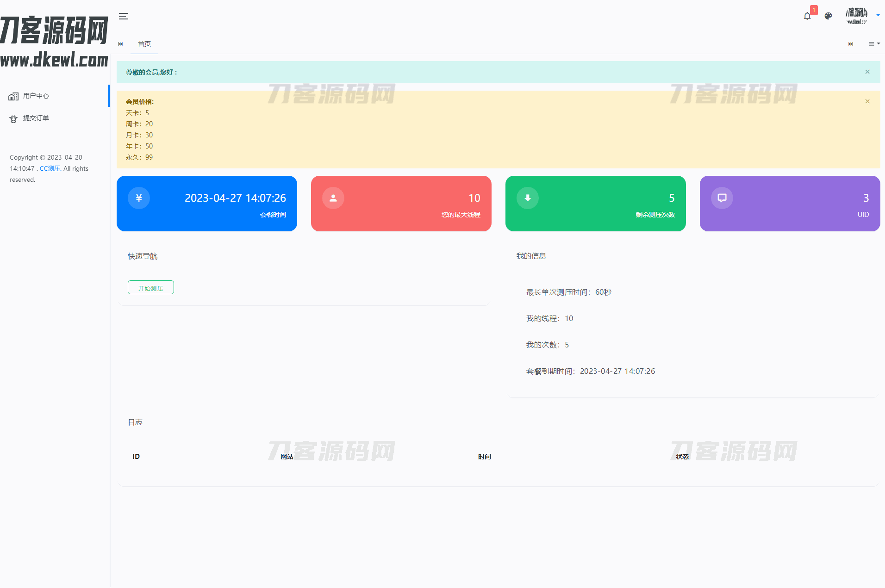Click the 开始测压 button
This screenshot has height=588, width=885.
pos(151,288)
